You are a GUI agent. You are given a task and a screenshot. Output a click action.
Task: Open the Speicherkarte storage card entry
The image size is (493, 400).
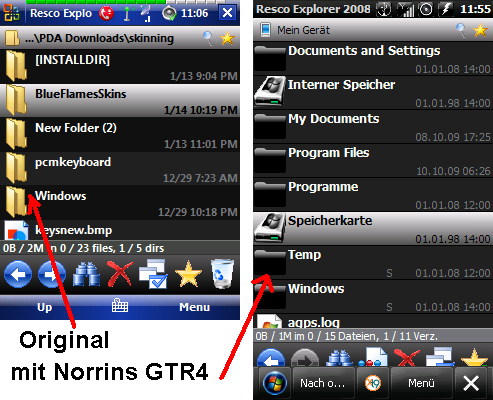pos(373,229)
